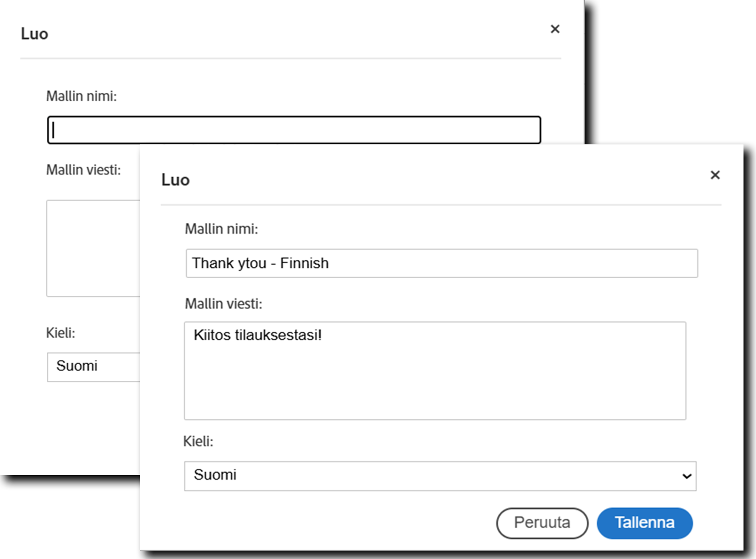Click the 'Mallin nimi:' label in the front dialog
756x559 pixels.
click(221, 229)
